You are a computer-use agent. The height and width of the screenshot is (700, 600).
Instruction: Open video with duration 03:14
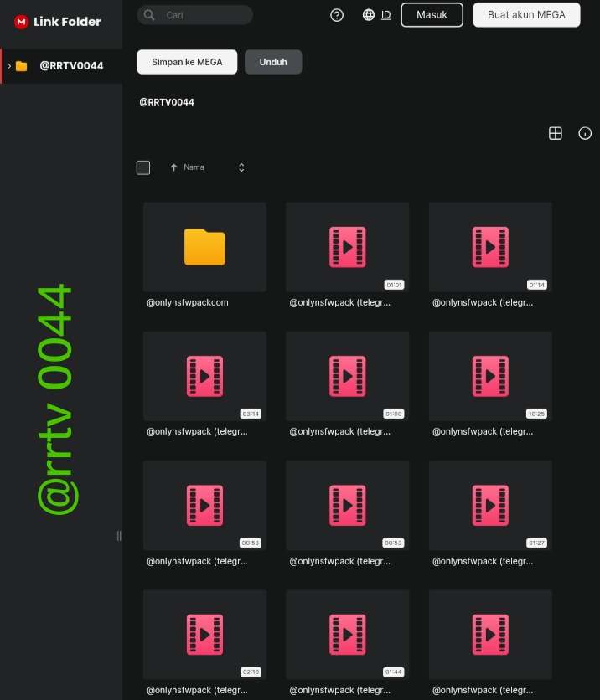coord(204,376)
